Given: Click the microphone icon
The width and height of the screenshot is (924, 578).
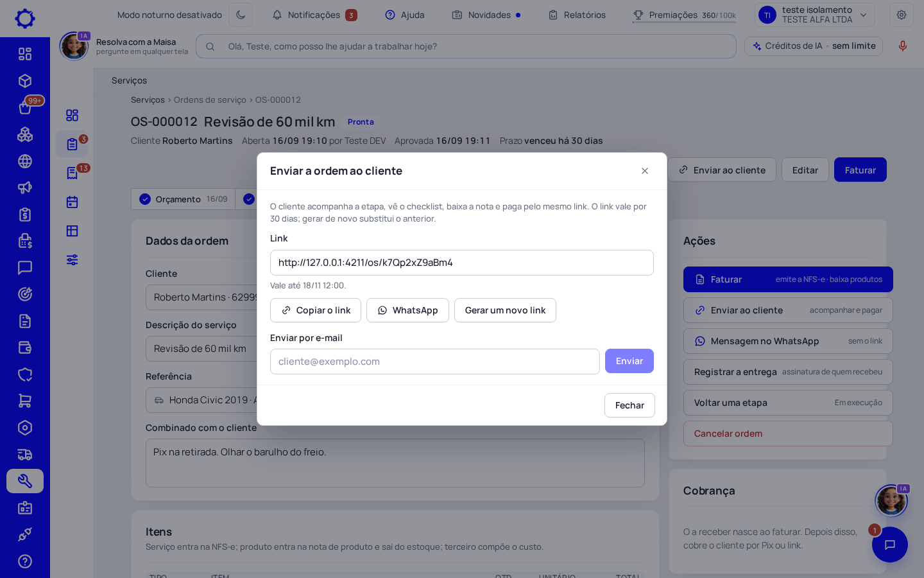Looking at the screenshot, I should click(903, 46).
